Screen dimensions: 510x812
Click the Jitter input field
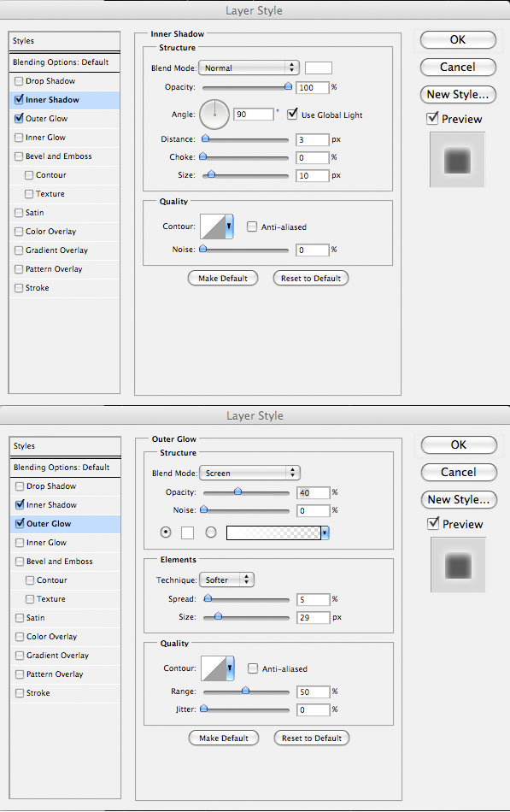pyautogui.click(x=314, y=709)
